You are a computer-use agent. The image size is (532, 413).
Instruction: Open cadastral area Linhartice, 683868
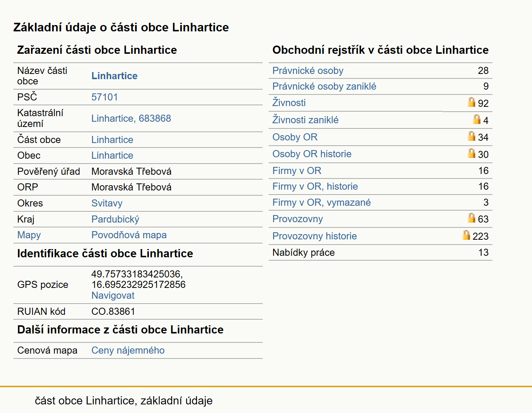(x=131, y=118)
